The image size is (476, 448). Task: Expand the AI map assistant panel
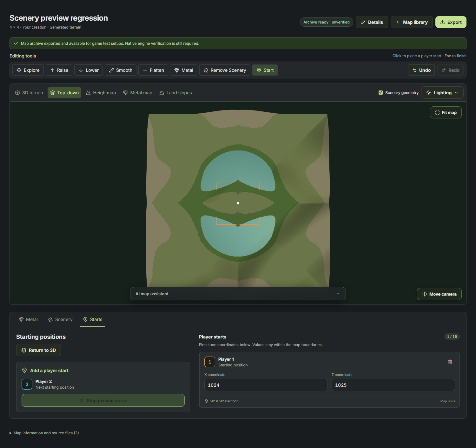pyautogui.click(x=238, y=294)
